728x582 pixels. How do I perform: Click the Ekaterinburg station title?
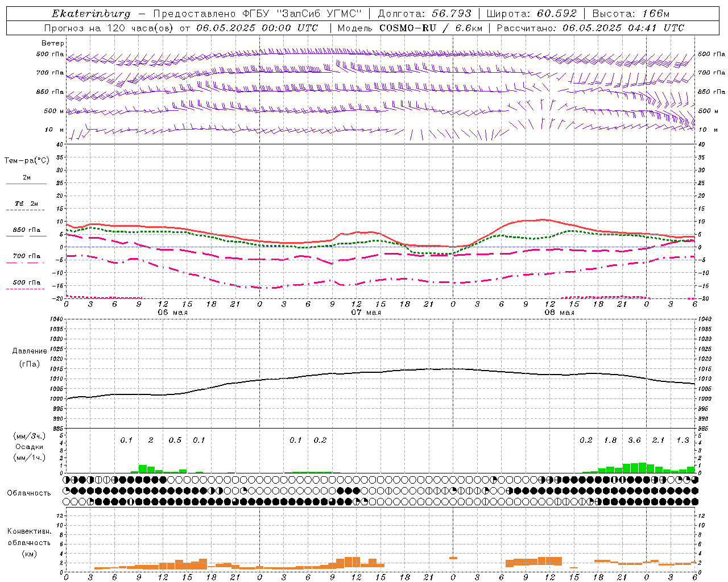coord(91,14)
